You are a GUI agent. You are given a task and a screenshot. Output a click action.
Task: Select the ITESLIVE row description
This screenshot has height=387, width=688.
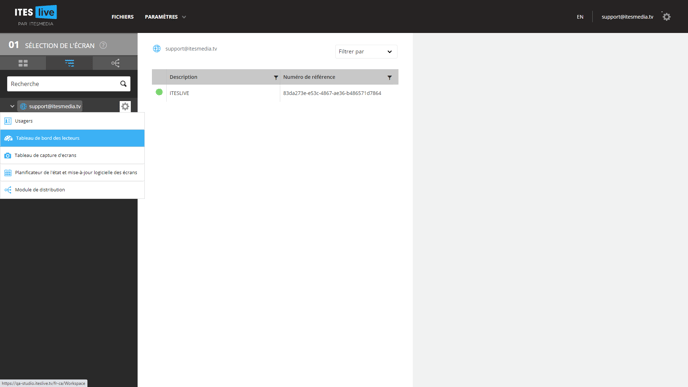pos(179,93)
